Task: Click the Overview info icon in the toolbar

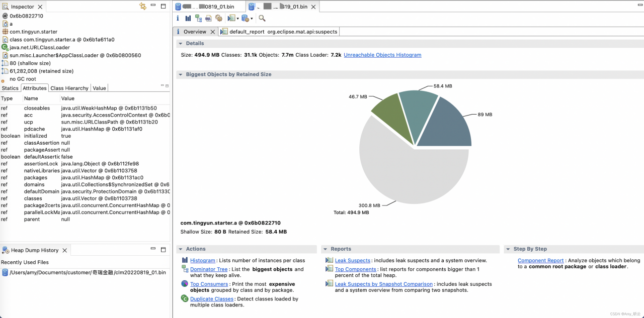Action: point(178,18)
